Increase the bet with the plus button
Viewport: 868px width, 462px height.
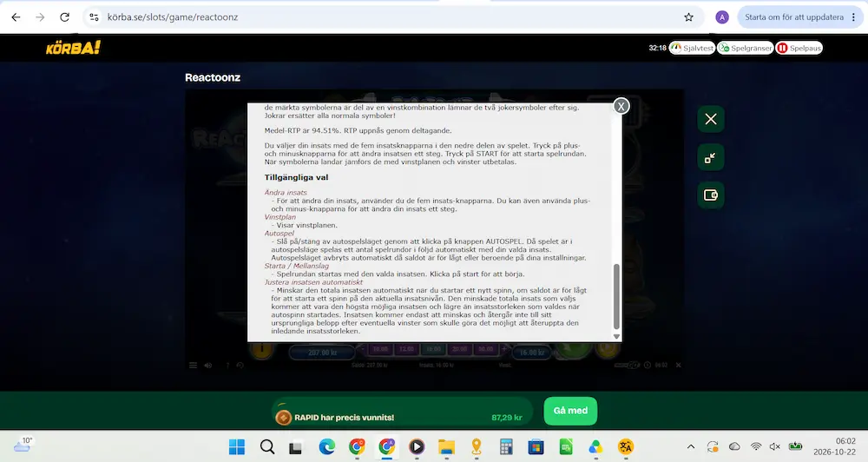click(x=503, y=349)
